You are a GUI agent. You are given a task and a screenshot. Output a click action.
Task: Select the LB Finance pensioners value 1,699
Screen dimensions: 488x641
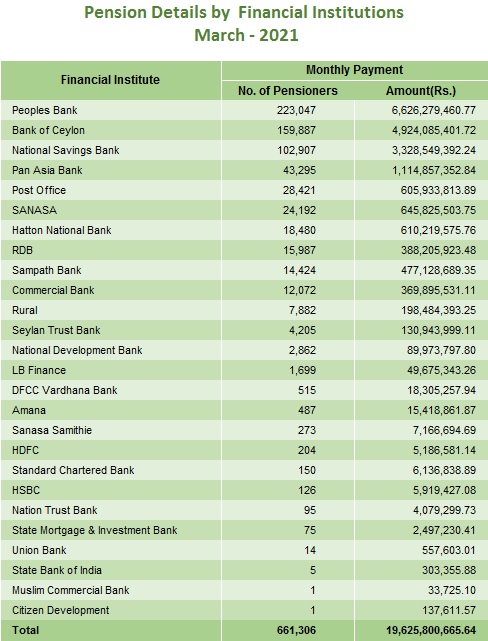[302, 370]
